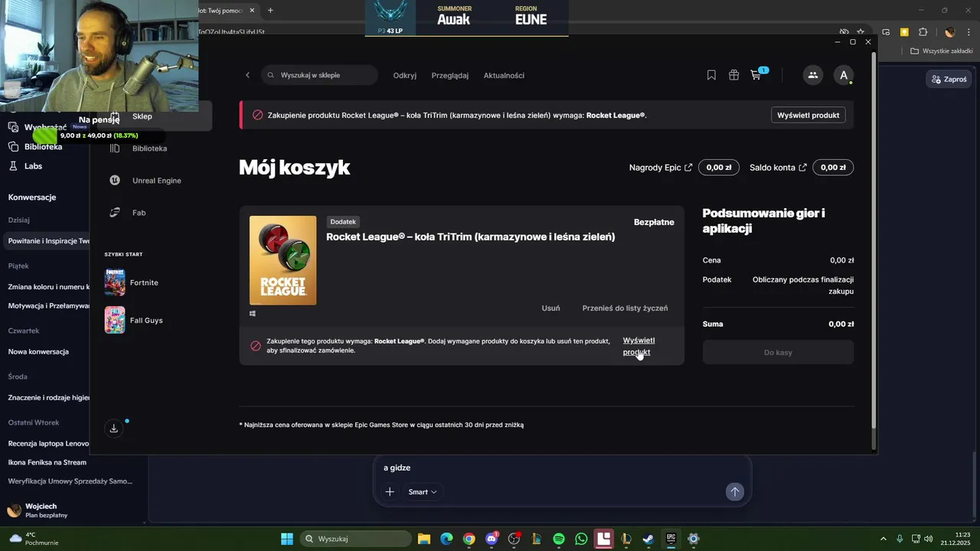Image resolution: width=980 pixels, height=551 pixels.
Task: Switch to the Przeglądaj tab
Action: 450,76
